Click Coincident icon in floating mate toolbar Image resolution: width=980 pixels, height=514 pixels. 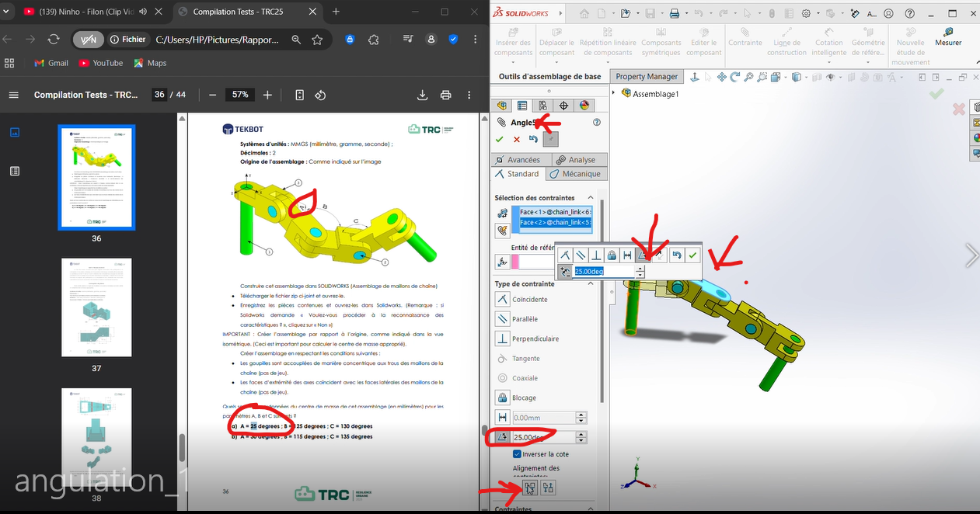point(566,255)
